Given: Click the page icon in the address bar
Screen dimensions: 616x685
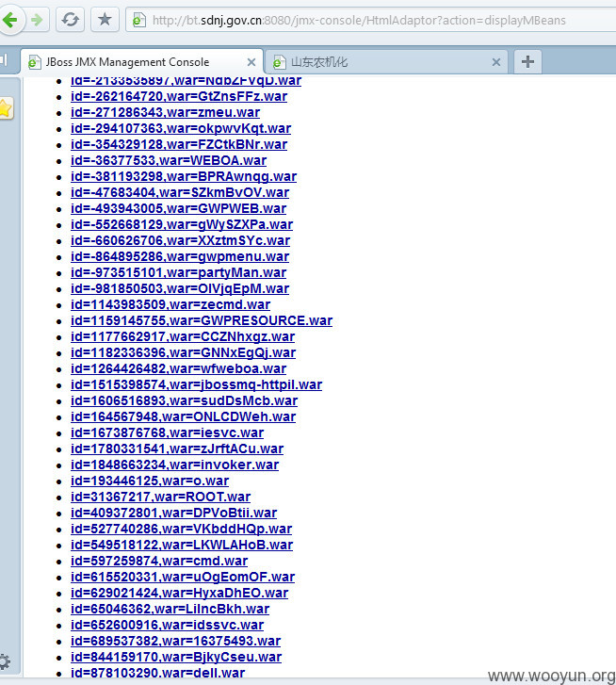Looking at the screenshot, I should click(x=138, y=20).
